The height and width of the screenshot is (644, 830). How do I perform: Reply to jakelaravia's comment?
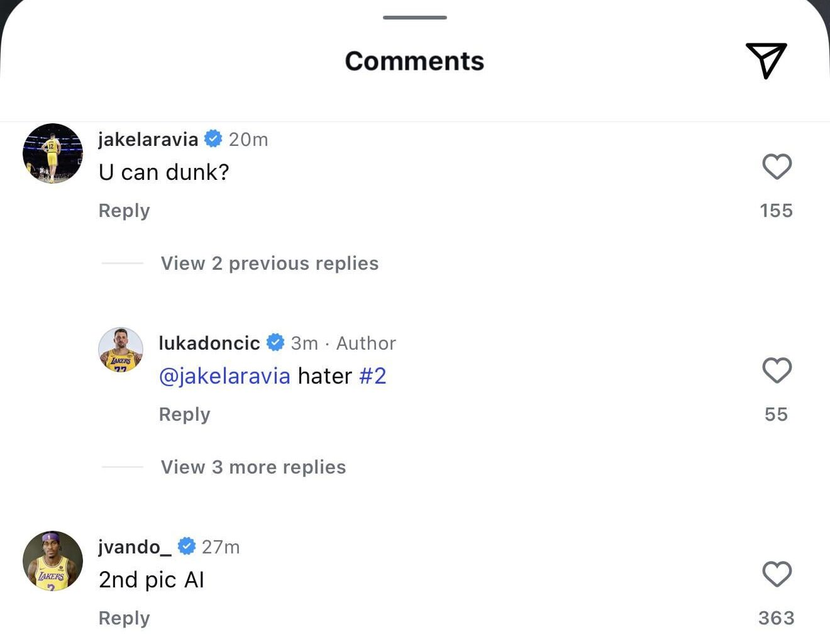pos(124,211)
